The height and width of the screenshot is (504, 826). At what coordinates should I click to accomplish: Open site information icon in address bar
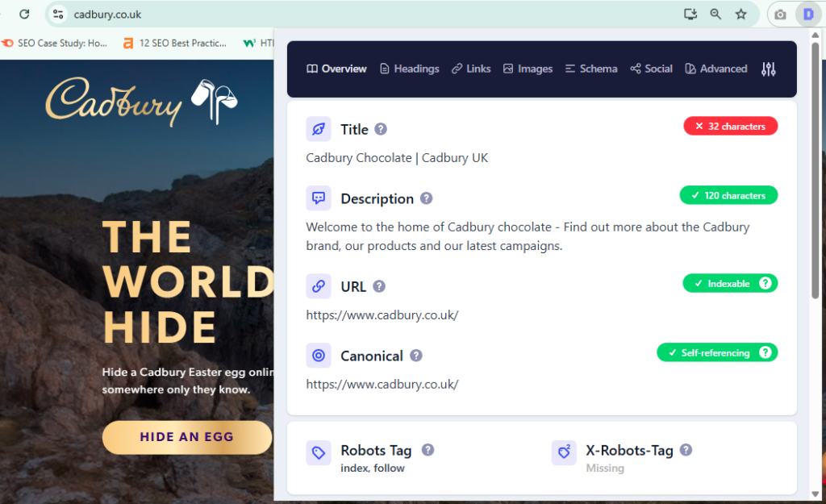58,15
